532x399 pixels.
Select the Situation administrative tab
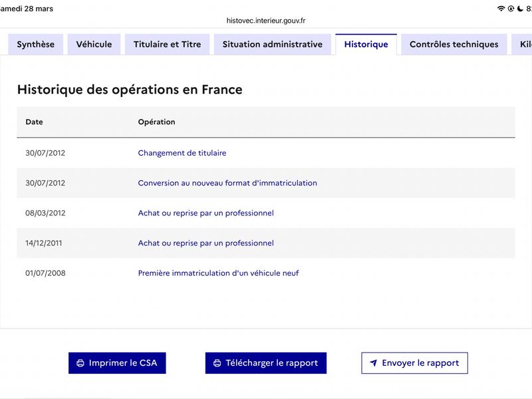(x=272, y=45)
